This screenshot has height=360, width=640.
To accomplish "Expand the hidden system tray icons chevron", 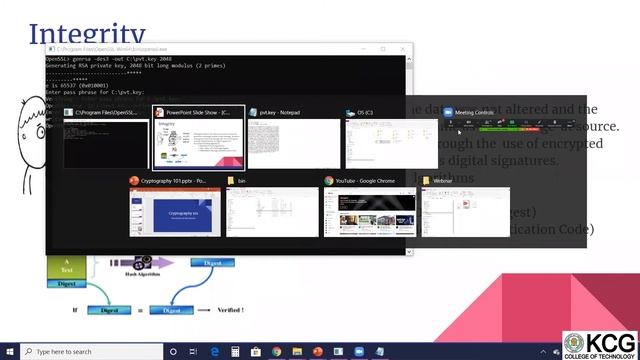I will 543,351.
